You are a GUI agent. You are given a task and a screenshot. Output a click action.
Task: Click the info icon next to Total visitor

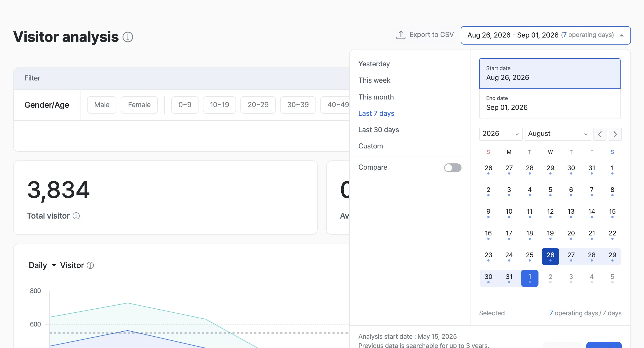click(76, 216)
